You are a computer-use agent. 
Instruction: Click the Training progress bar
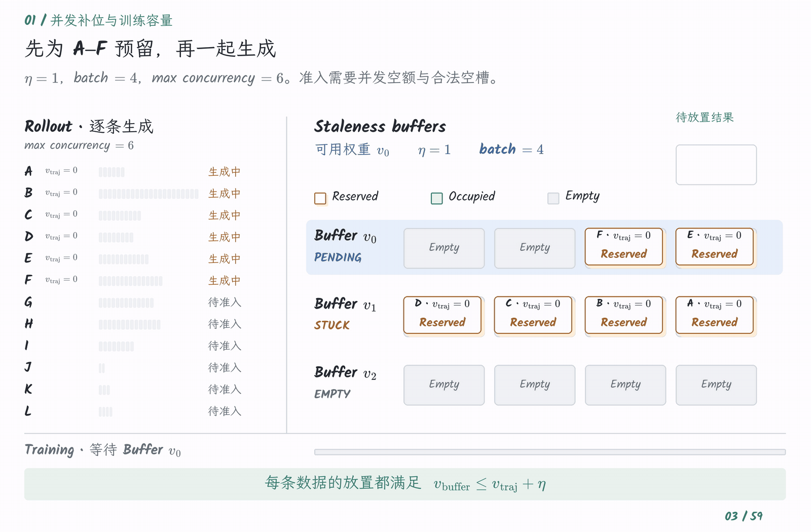click(550, 452)
